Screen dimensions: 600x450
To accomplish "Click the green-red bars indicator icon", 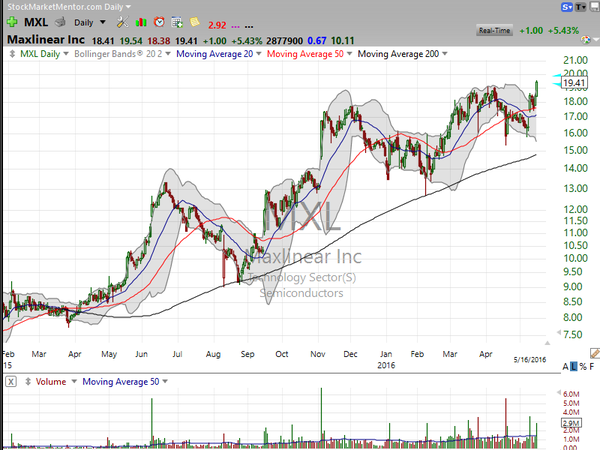I will pyautogui.click(x=141, y=22).
